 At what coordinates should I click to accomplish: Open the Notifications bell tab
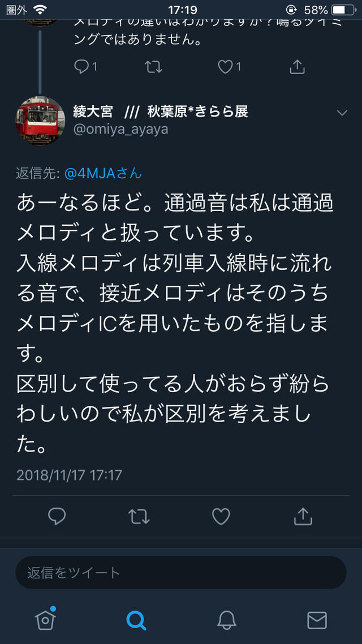tap(226, 620)
